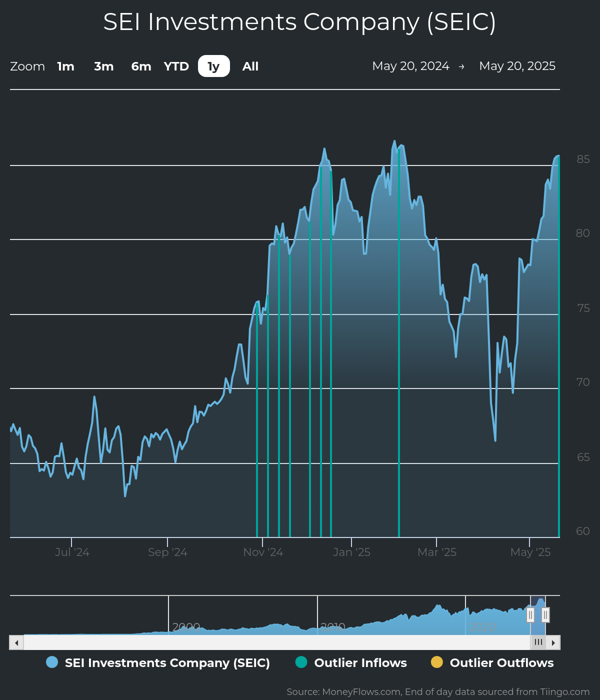Screen dimensions: 600x700
Task: Click the chart title SEI Investments Company (SEIC)
Action: click(299, 22)
